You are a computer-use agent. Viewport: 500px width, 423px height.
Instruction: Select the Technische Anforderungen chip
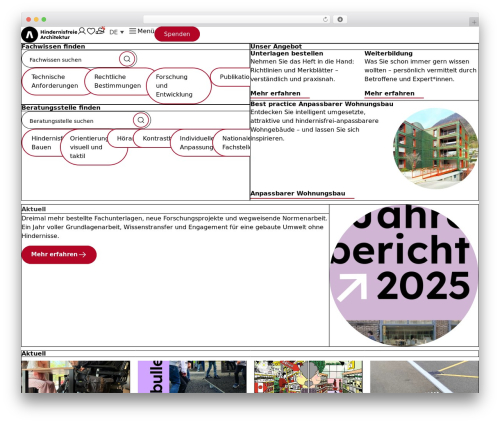(x=55, y=81)
